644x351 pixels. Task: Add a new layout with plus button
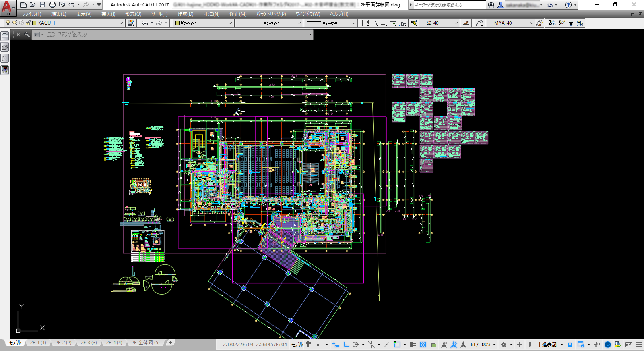(171, 343)
